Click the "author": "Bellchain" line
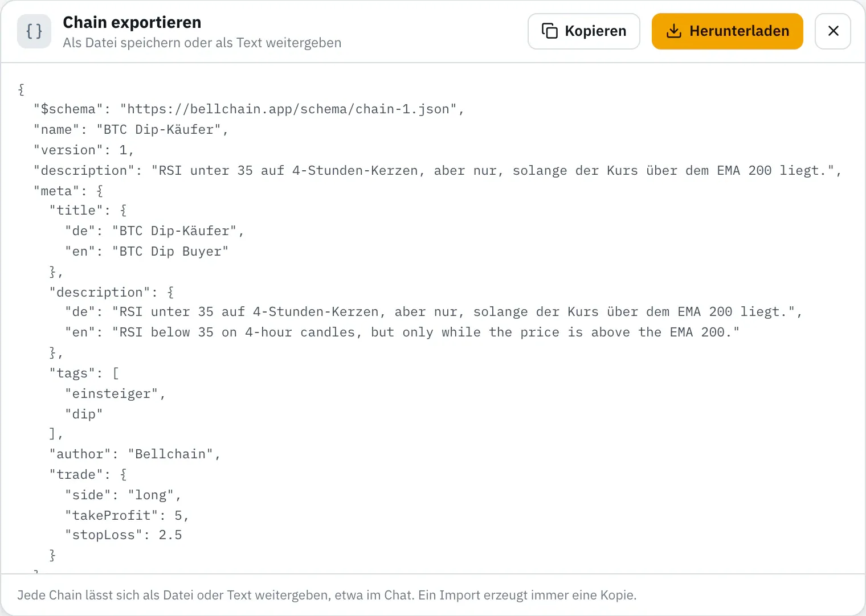866x616 pixels. (135, 454)
